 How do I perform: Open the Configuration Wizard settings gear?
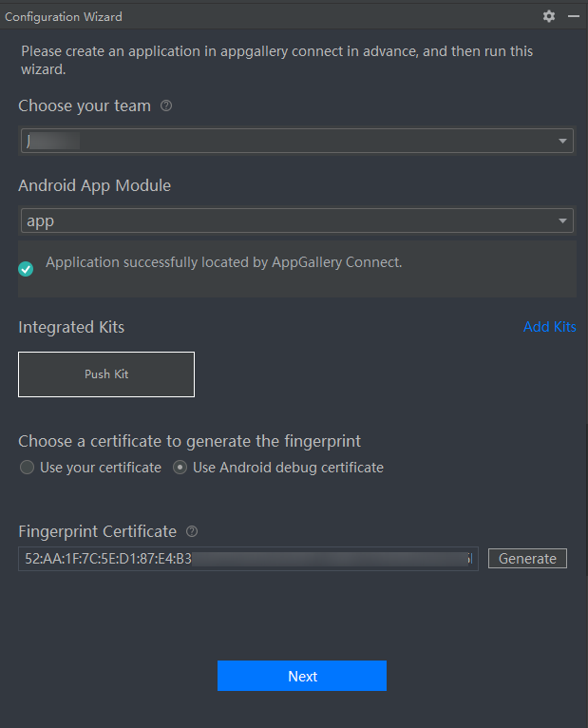tap(548, 16)
